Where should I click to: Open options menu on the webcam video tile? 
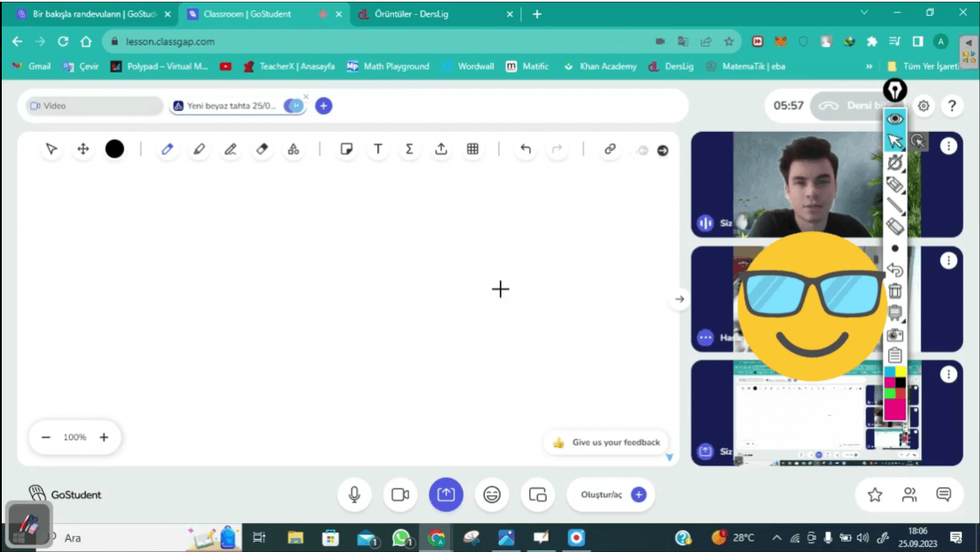(949, 146)
